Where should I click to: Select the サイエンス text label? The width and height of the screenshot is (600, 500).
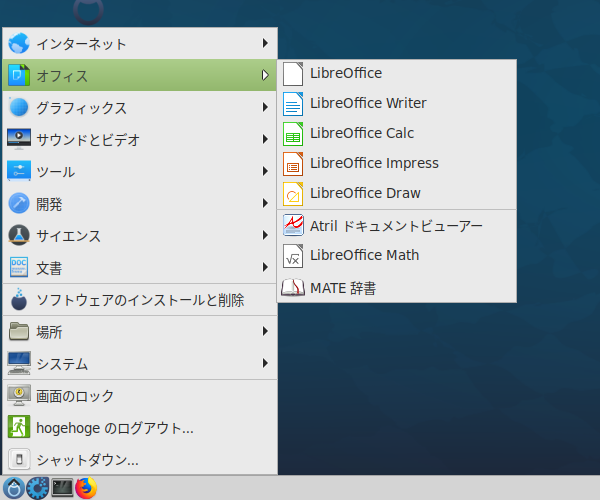point(68,236)
